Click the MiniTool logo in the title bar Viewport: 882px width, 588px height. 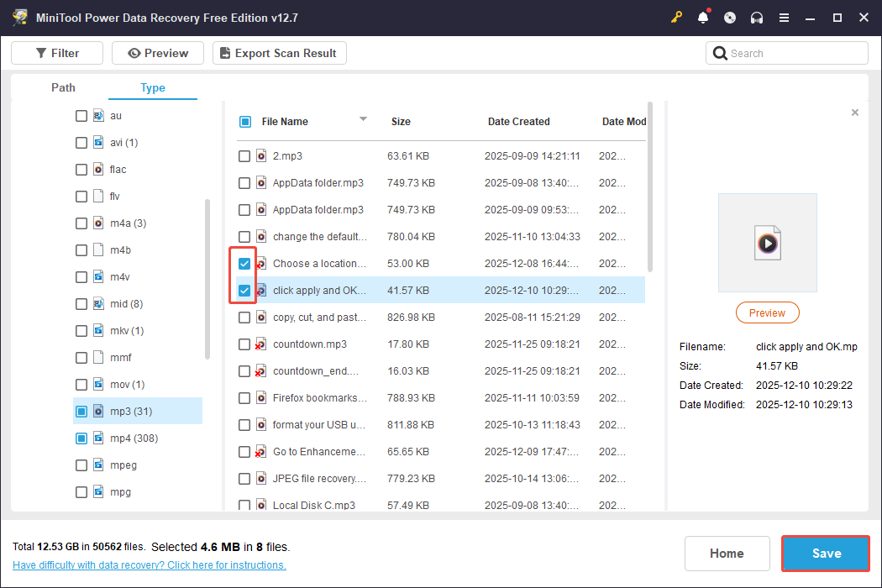[x=18, y=17]
